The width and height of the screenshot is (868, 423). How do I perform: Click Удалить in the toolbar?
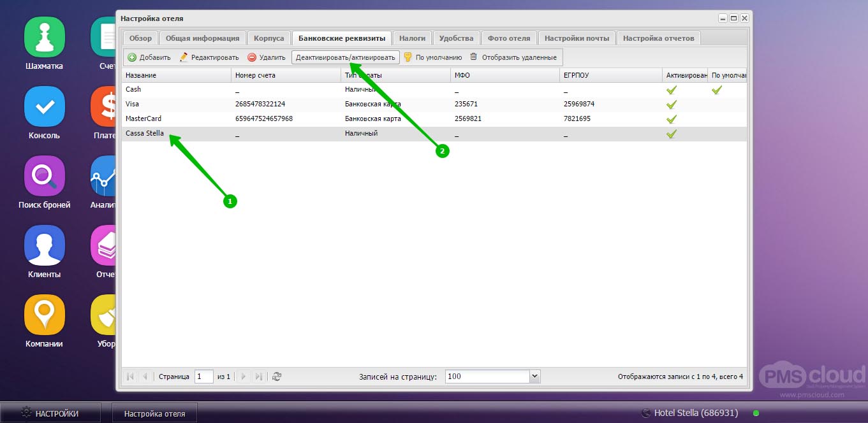click(267, 57)
